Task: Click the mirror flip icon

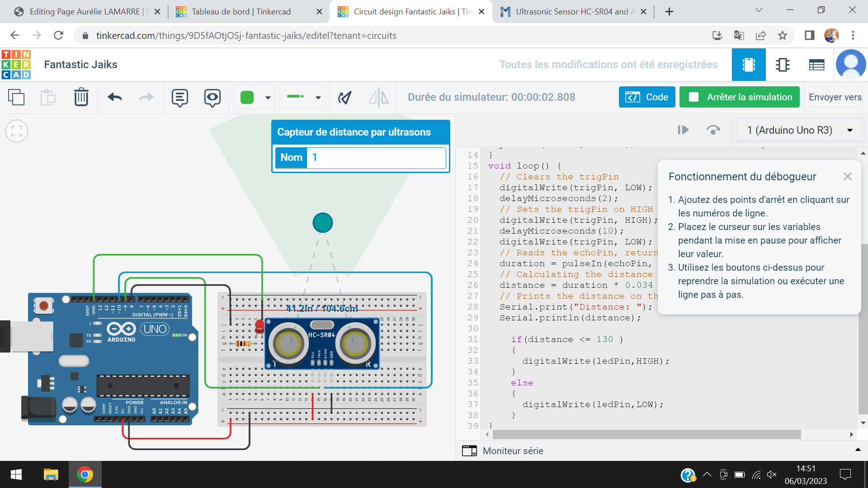Action: 378,97
